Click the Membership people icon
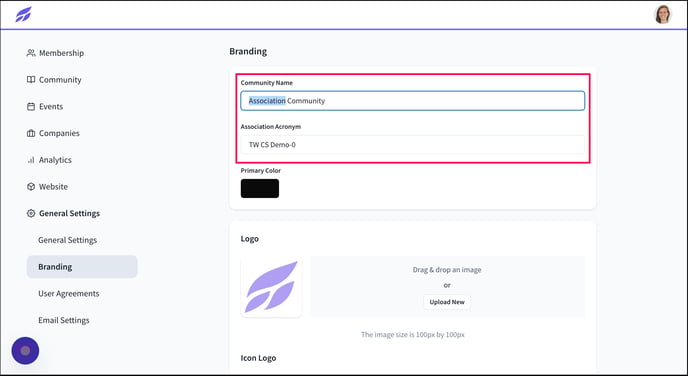Viewport: 688px width, 376px height. click(31, 53)
